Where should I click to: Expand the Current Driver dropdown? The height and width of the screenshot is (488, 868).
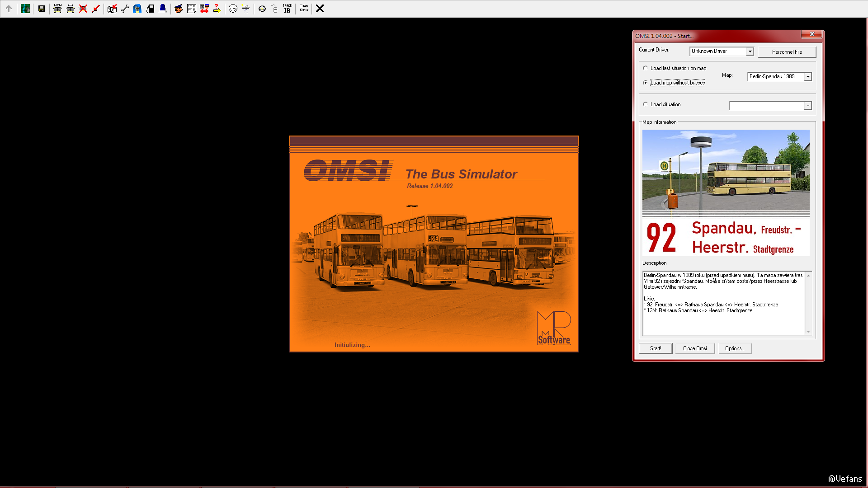(750, 52)
